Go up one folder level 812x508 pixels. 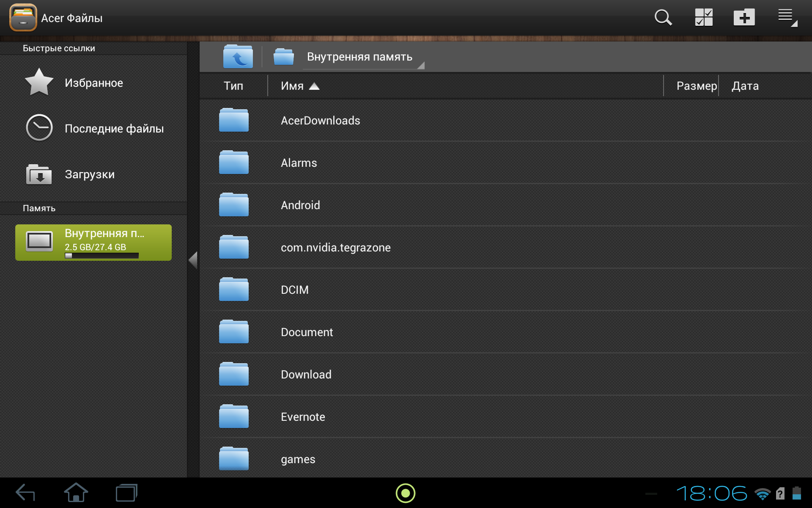238,57
